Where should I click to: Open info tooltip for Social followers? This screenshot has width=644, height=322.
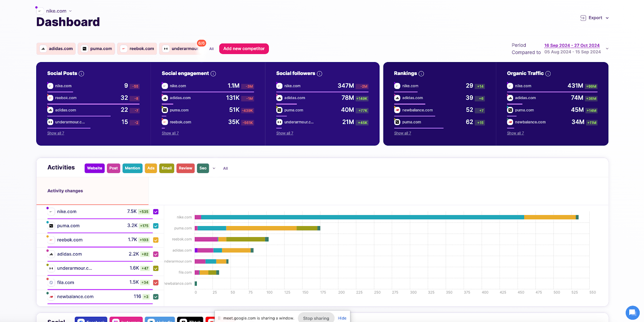click(320, 73)
